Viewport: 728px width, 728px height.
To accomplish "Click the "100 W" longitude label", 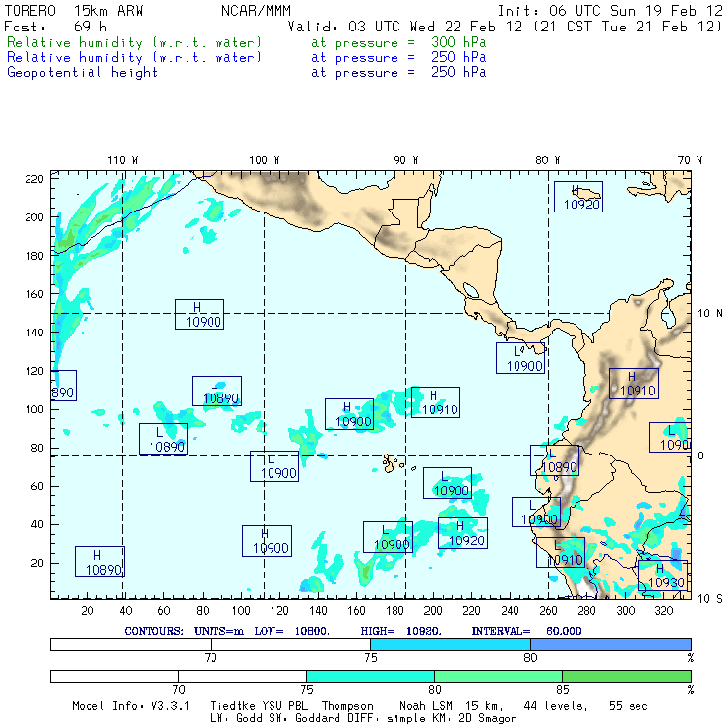I will [x=265, y=160].
